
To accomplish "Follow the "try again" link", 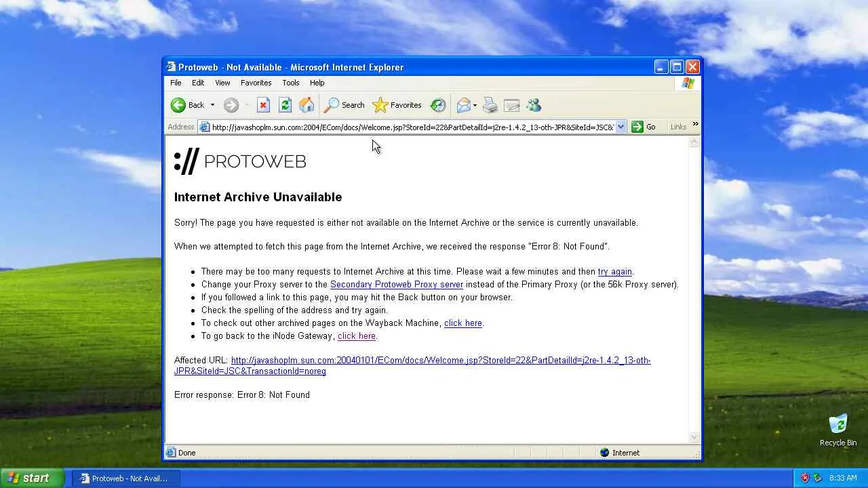I will pos(614,272).
